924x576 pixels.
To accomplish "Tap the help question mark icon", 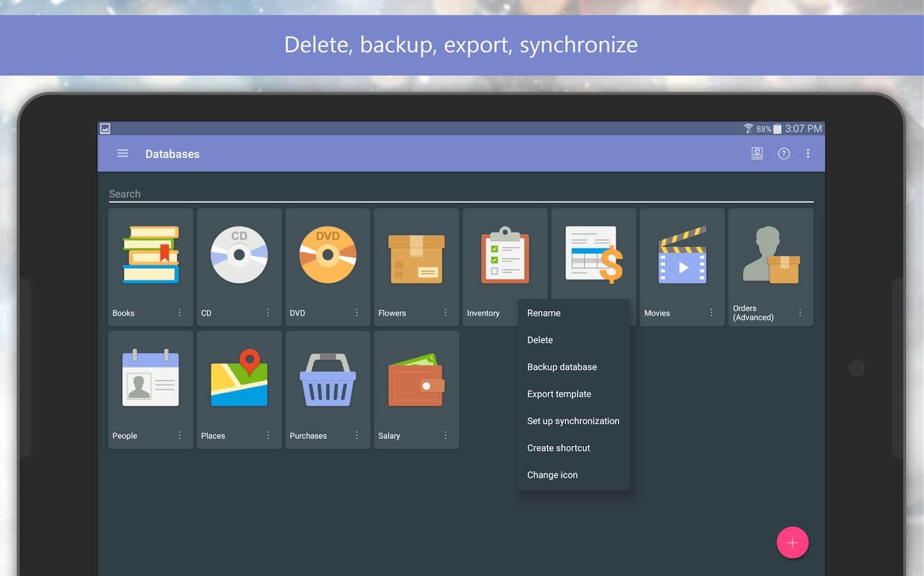I will coord(783,154).
